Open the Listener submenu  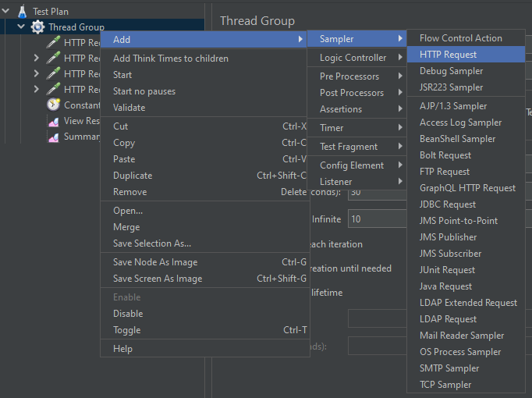click(357, 182)
